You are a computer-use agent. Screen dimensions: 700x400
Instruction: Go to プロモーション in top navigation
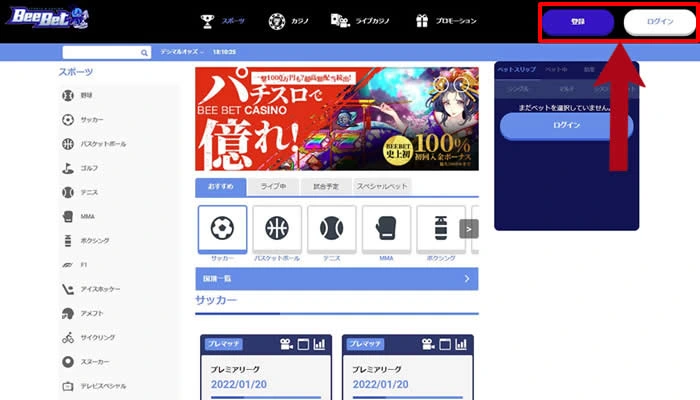point(447,21)
